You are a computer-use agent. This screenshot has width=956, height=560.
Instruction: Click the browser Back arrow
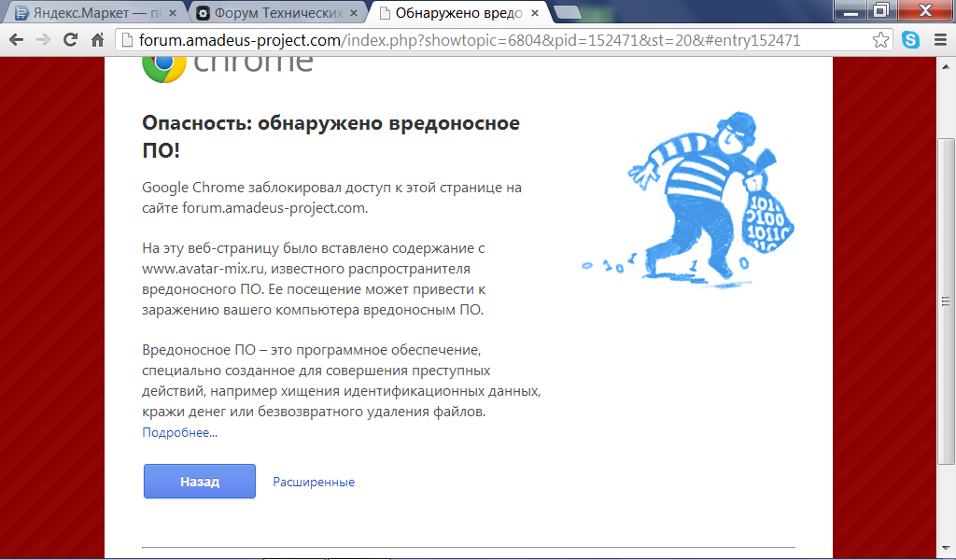(x=16, y=40)
